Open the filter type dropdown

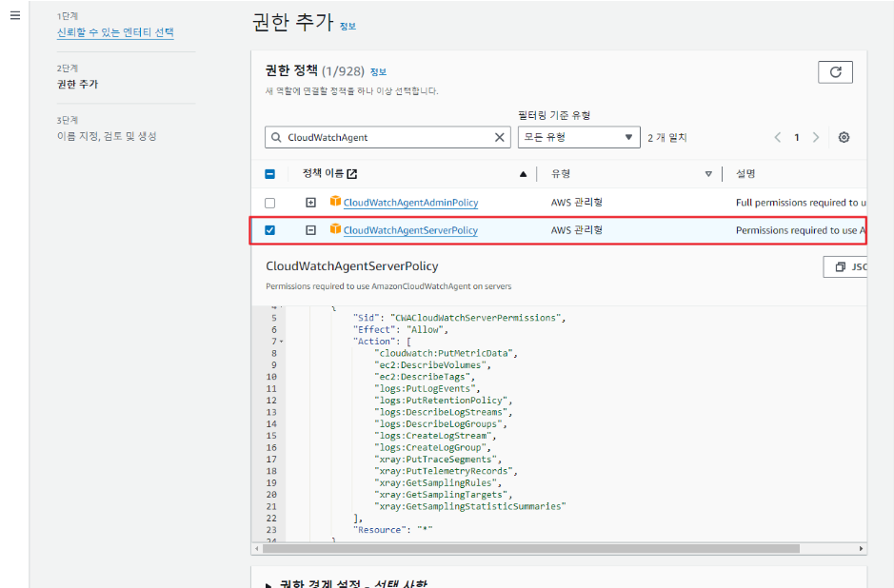point(579,137)
